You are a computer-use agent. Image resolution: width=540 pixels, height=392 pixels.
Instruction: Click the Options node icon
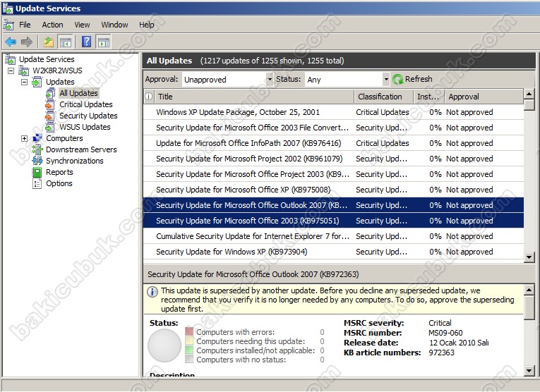(37, 183)
